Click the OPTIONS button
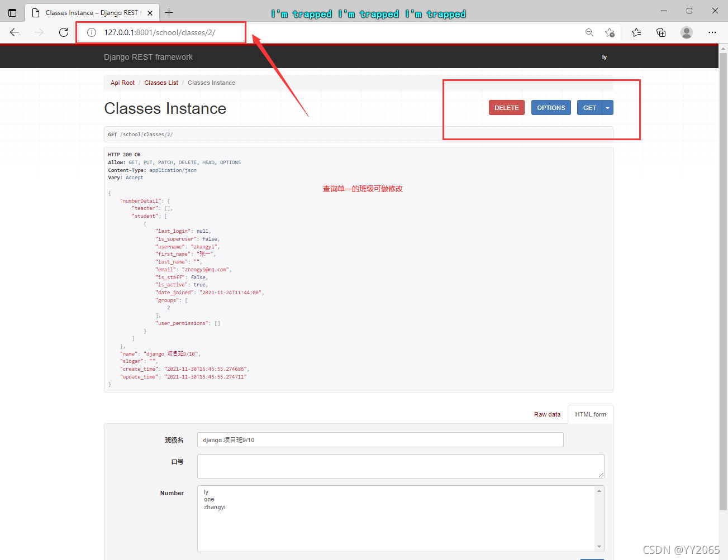Viewport: 728px width, 560px height. point(551,108)
